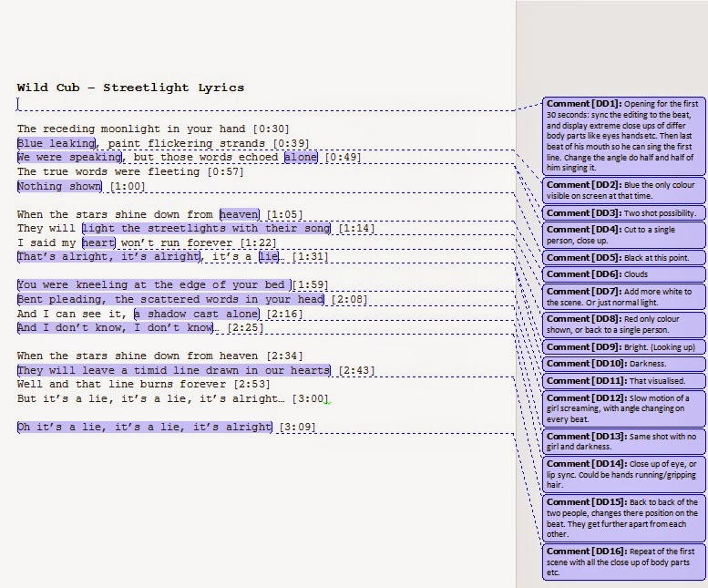
Task: Click timestamp [2:34]
Action: (x=285, y=356)
